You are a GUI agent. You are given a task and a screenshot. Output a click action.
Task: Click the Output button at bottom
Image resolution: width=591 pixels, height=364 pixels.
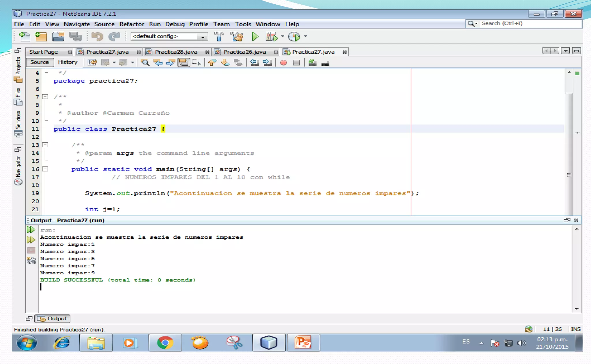click(53, 318)
